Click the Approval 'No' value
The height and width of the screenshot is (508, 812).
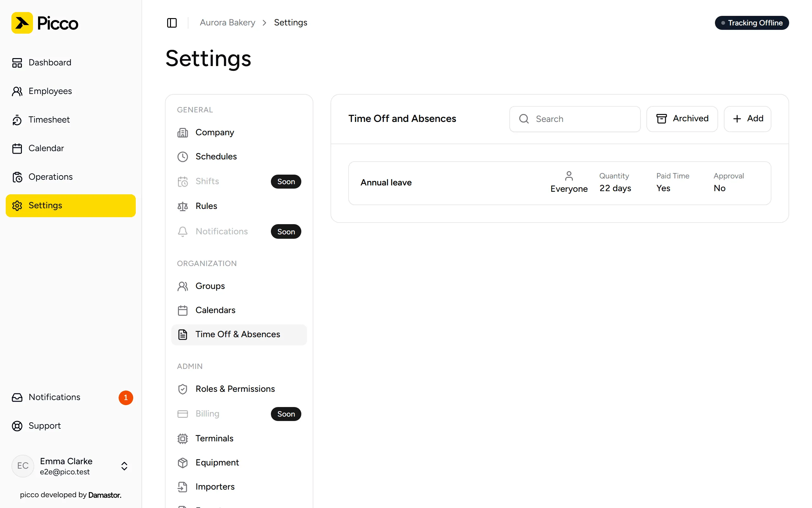click(719, 188)
